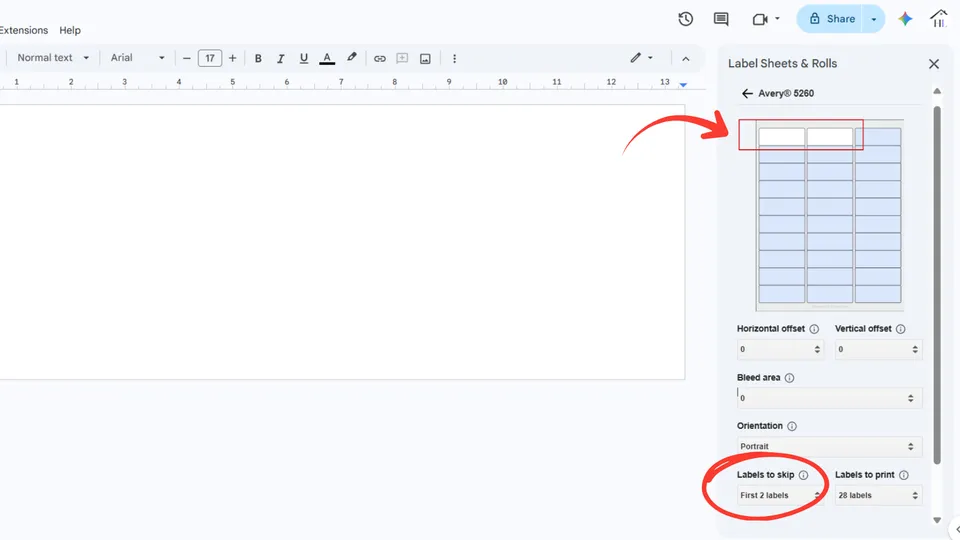Open Gemini sparkle icon

pos(905,19)
